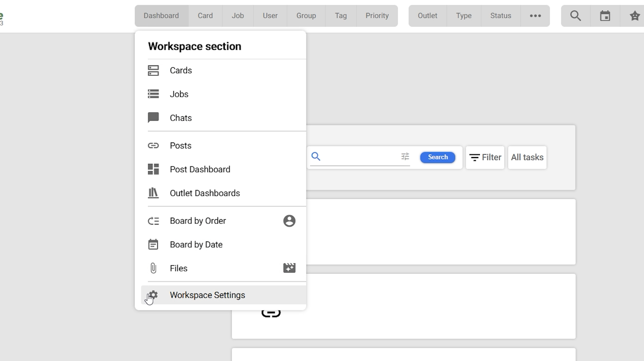The height and width of the screenshot is (361, 644).
Task: Open search tuning options sliders icon
Action: pyautogui.click(x=405, y=156)
